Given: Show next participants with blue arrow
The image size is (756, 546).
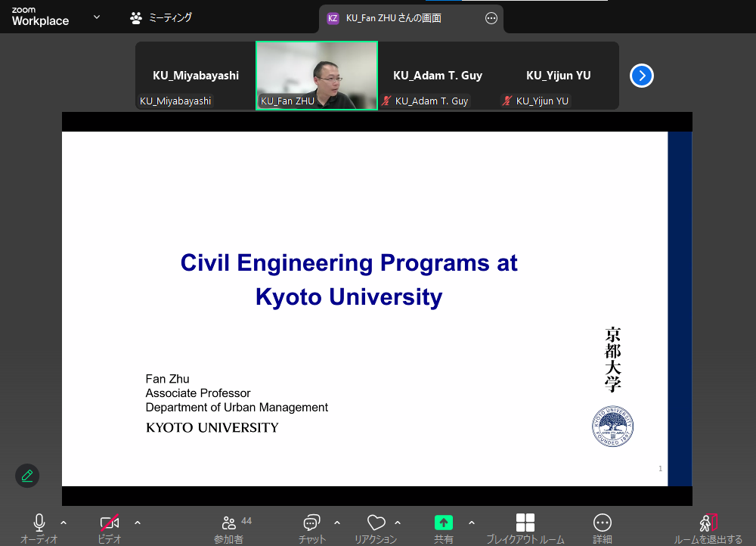Looking at the screenshot, I should click(x=642, y=76).
